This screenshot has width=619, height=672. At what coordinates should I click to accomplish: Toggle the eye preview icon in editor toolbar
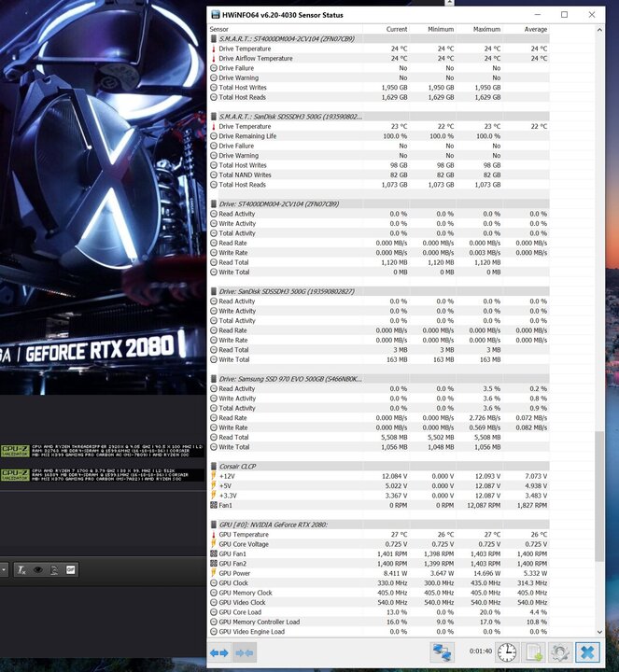[x=38, y=570]
